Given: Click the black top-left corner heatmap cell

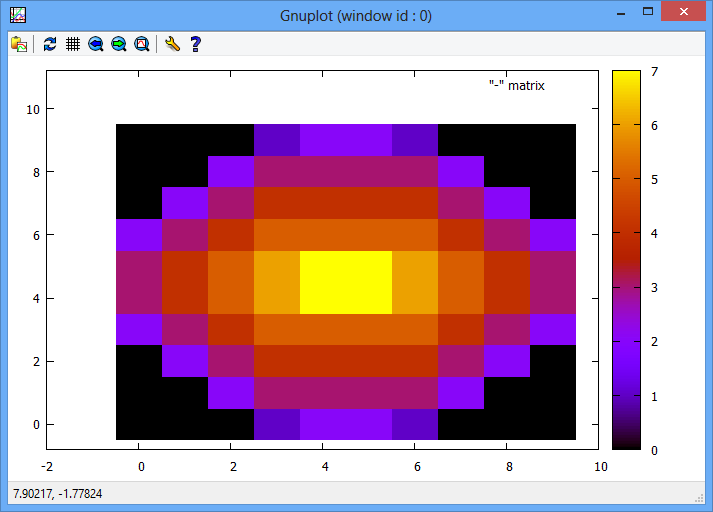Looking at the screenshot, I should 139,140.
